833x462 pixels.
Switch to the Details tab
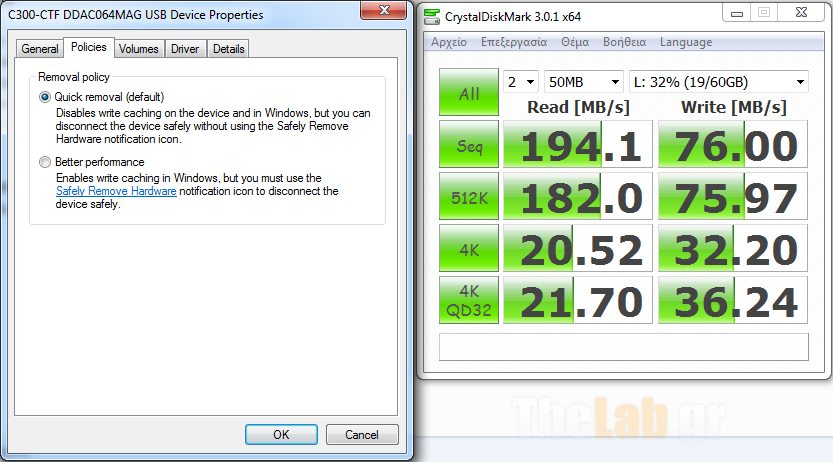[x=228, y=49]
